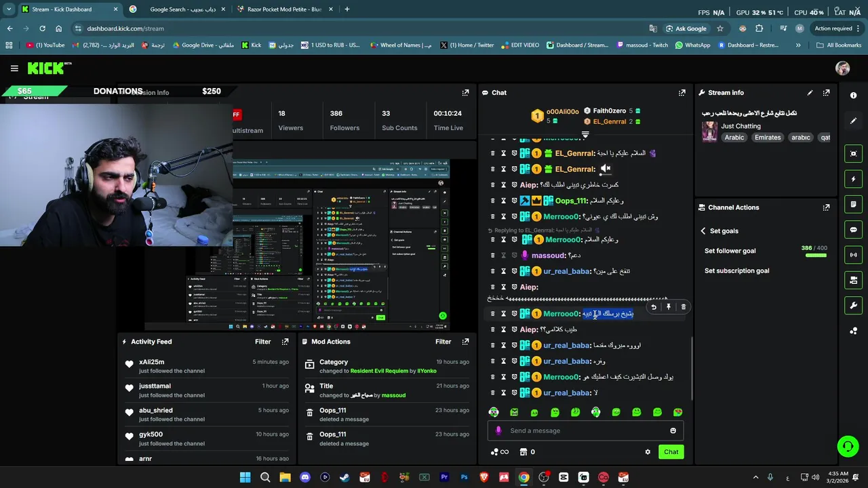This screenshot has height=488, width=868.
Task: Click the Send a message input
Action: (585, 430)
